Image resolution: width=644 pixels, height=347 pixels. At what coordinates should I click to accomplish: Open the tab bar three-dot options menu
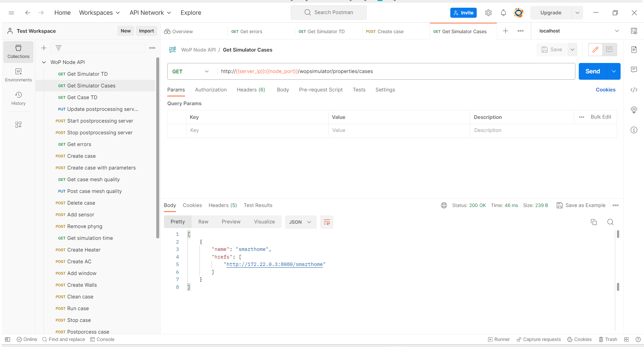pyautogui.click(x=521, y=31)
